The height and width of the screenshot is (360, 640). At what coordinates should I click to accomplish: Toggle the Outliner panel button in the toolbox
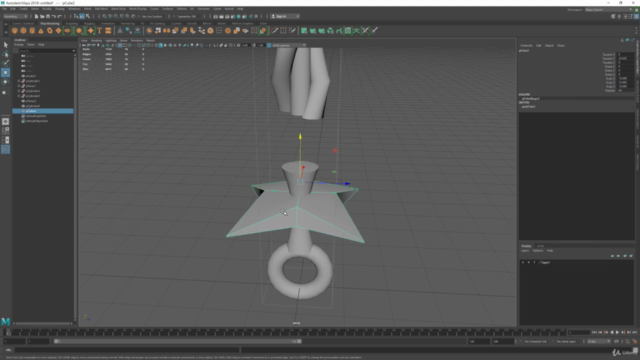point(5,149)
